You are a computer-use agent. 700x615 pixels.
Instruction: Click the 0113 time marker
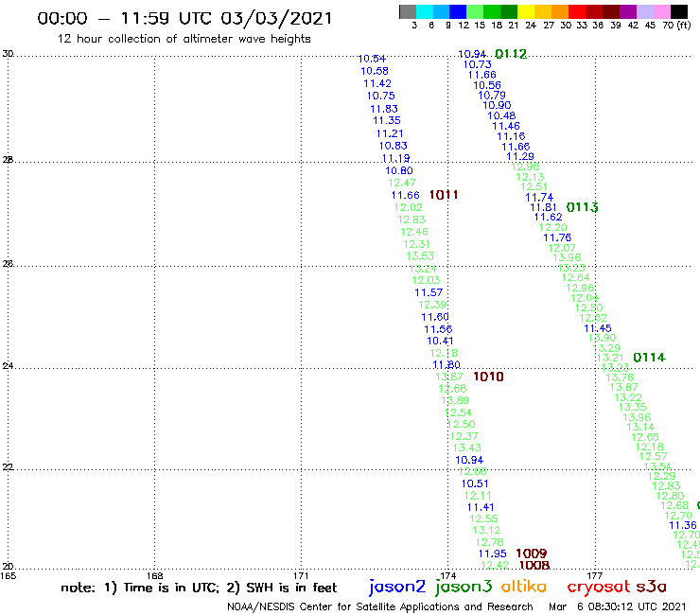582,207
